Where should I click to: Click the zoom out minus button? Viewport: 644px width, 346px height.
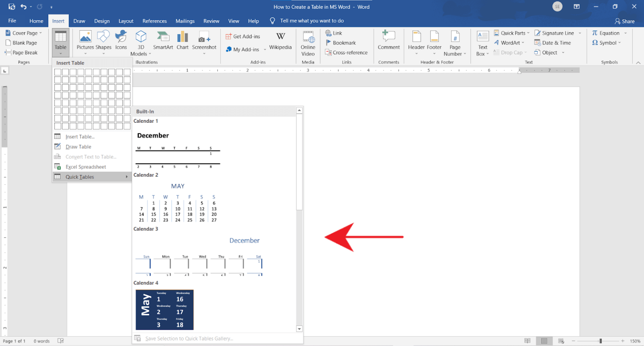tap(574, 341)
